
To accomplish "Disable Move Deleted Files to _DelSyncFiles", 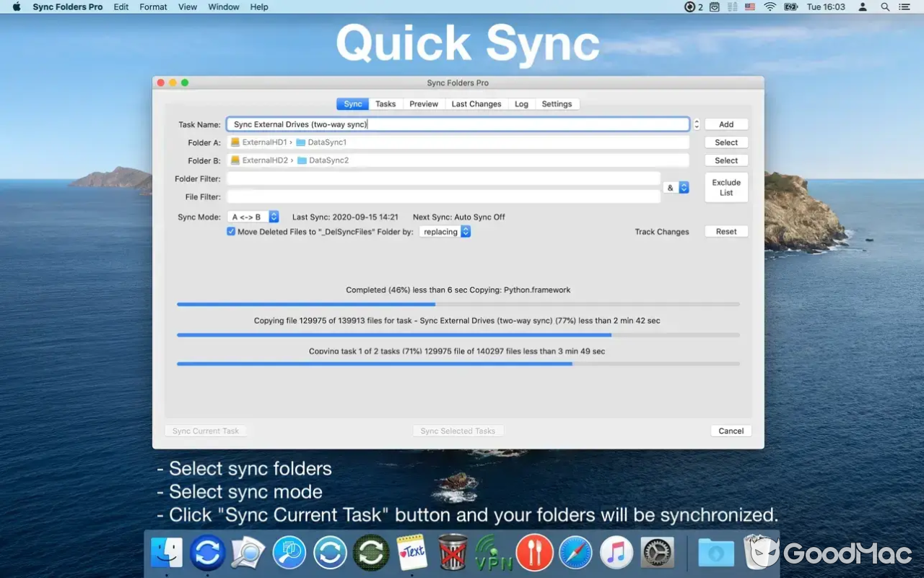I will coord(232,231).
